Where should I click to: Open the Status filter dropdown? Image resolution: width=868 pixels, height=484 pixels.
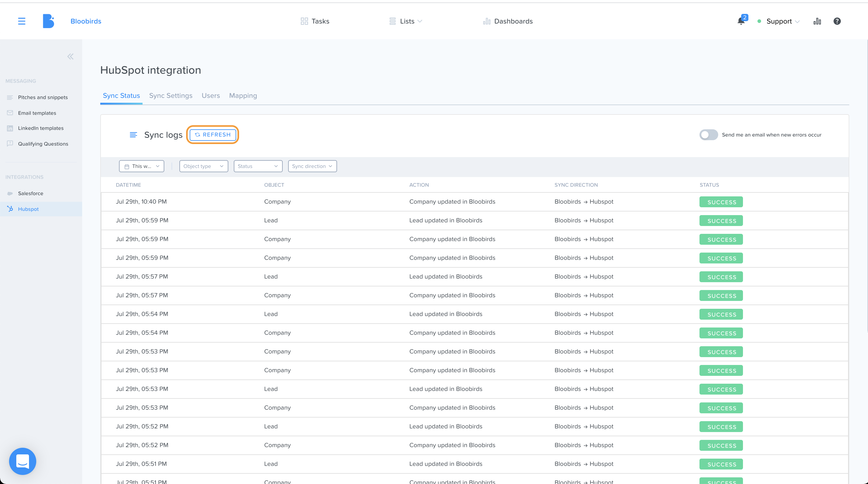pos(258,166)
